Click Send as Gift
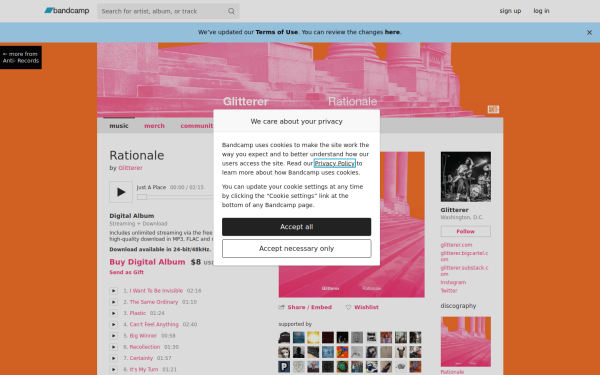The width and height of the screenshot is (600, 375). pyautogui.click(x=127, y=272)
